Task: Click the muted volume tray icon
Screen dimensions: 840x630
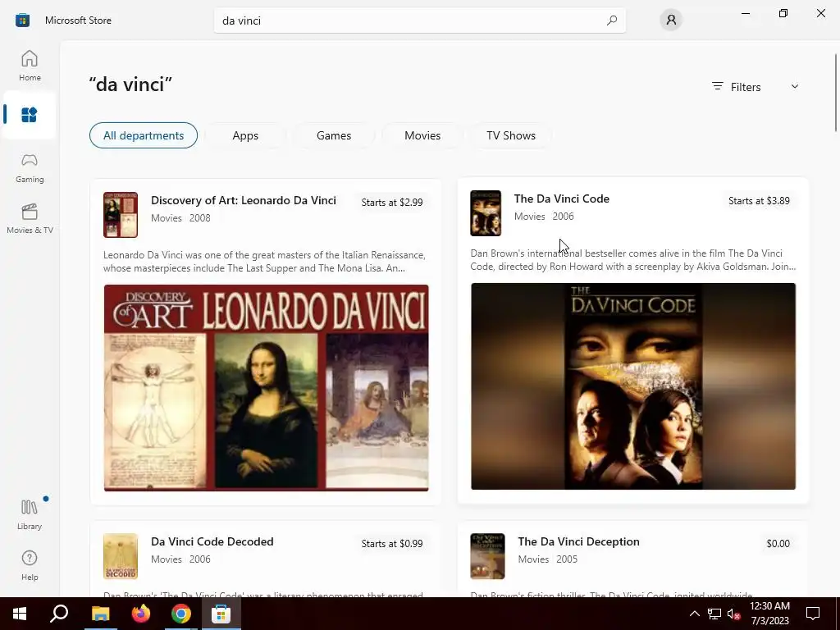Action: coord(734,614)
